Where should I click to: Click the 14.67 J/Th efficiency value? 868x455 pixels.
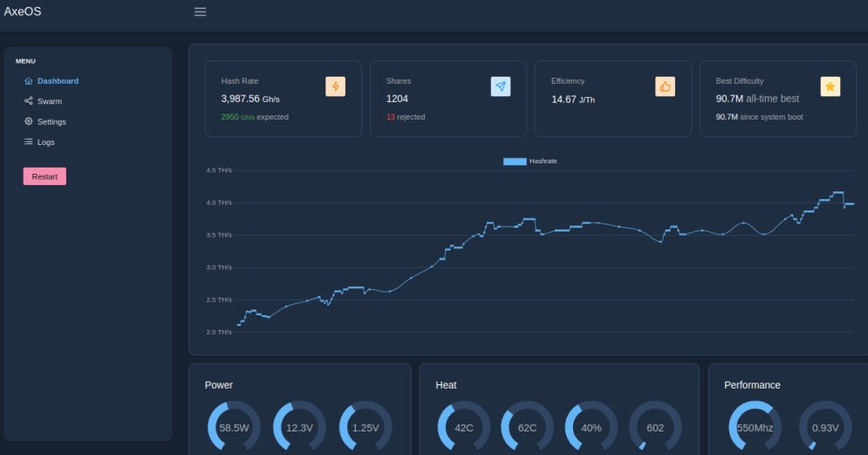click(x=573, y=100)
